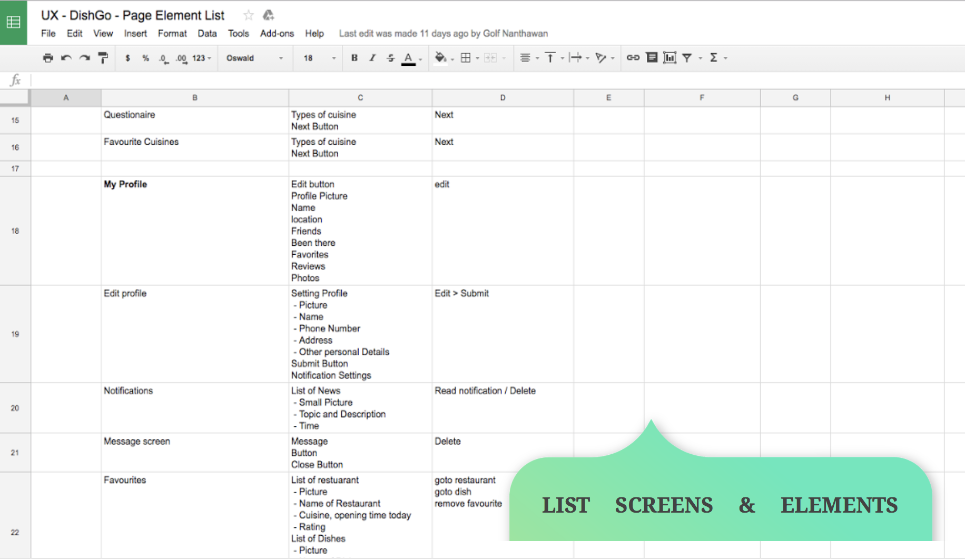Select row 18 header
This screenshot has height=560, width=965.
coord(15,231)
